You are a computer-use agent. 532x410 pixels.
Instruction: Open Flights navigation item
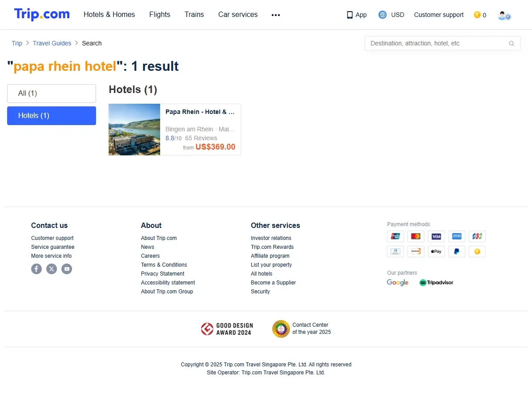[x=160, y=15]
